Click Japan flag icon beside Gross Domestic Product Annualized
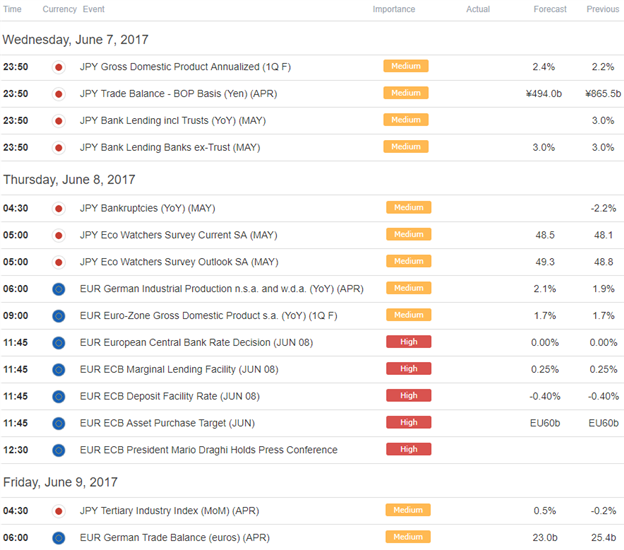 point(58,67)
